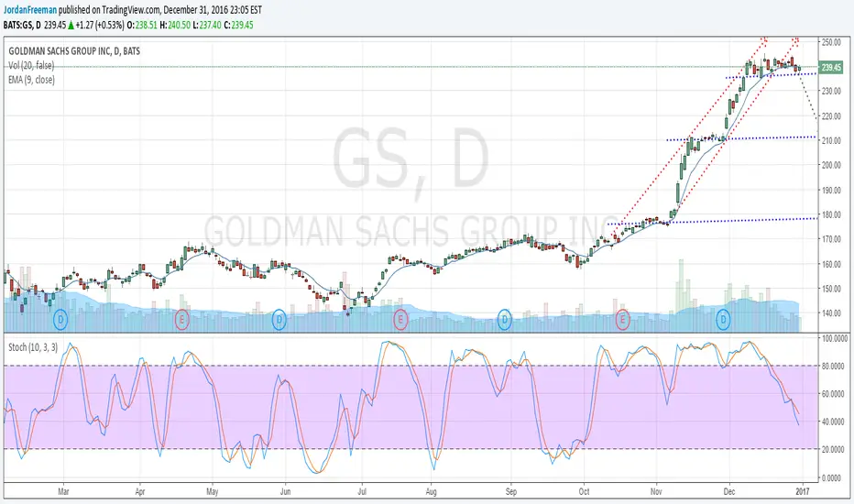The width and height of the screenshot is (854, 504).
Task: Click the dividend D marker just before Jun
Action: (279, 319)
